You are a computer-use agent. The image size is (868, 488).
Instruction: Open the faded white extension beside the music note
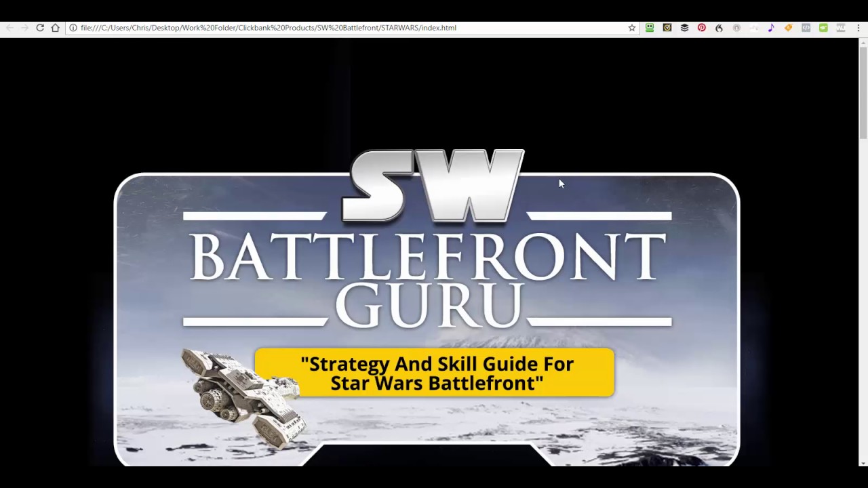(x=753, y=28)
